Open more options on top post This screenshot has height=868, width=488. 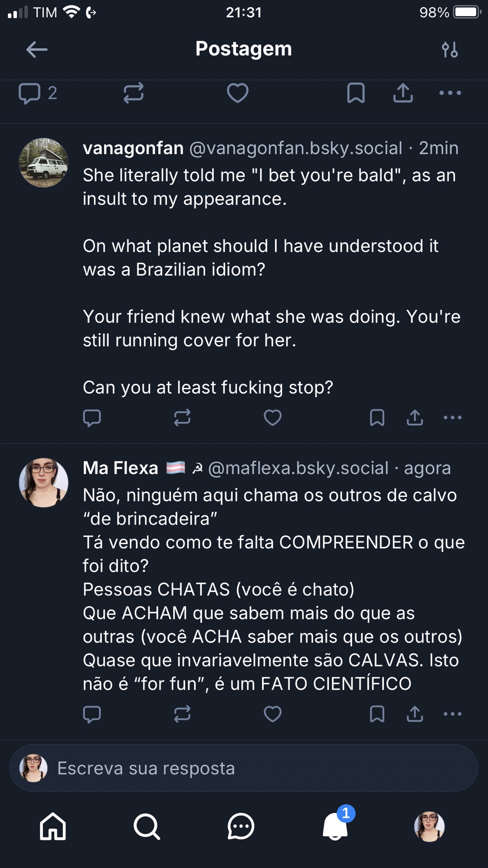[450, 93]
